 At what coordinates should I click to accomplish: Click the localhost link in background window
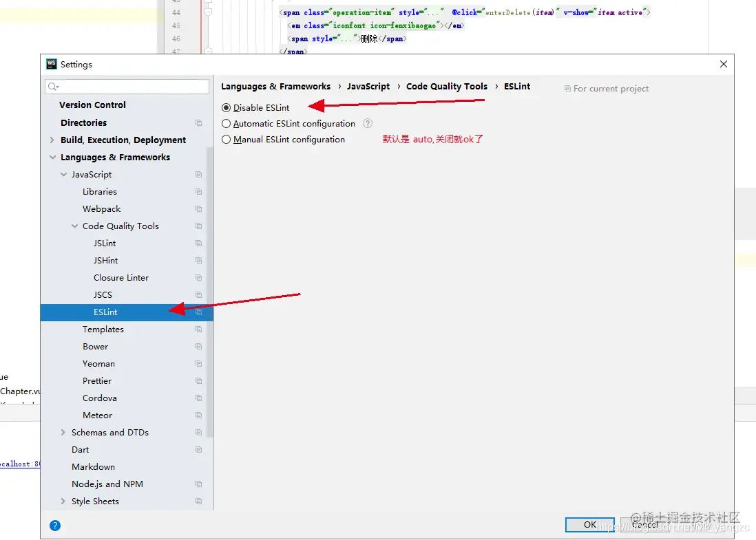(20, 464)
